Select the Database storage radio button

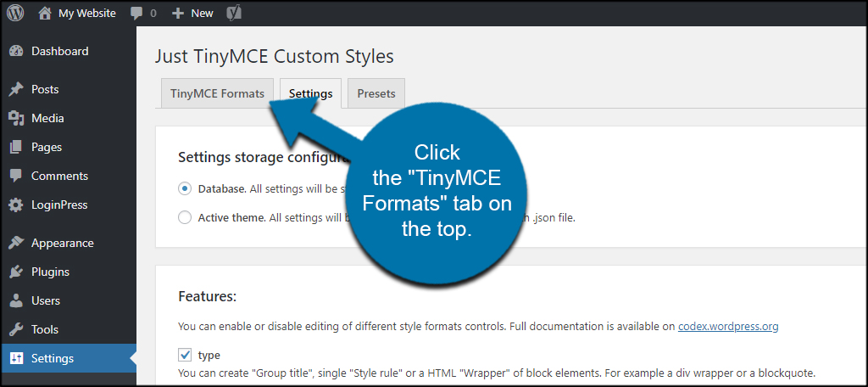pyautogui.click(x=185, y=188)
